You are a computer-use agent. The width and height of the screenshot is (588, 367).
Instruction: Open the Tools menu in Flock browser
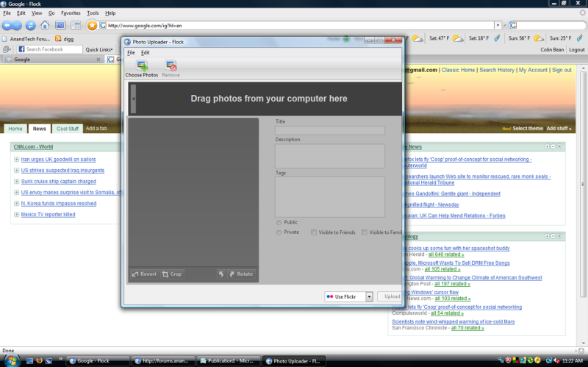click(x=93, y=13)
